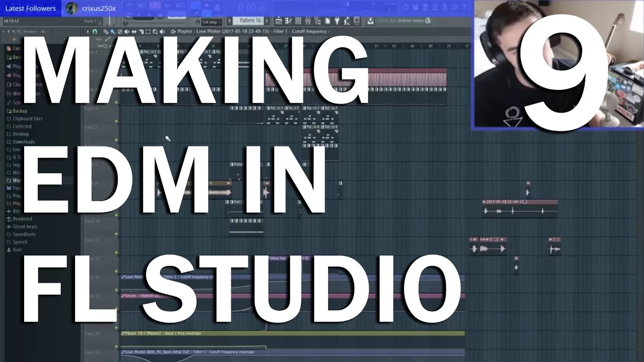Click the browser search magnifier icon
The width and height of the screenshot is (644, 362).
19,32
